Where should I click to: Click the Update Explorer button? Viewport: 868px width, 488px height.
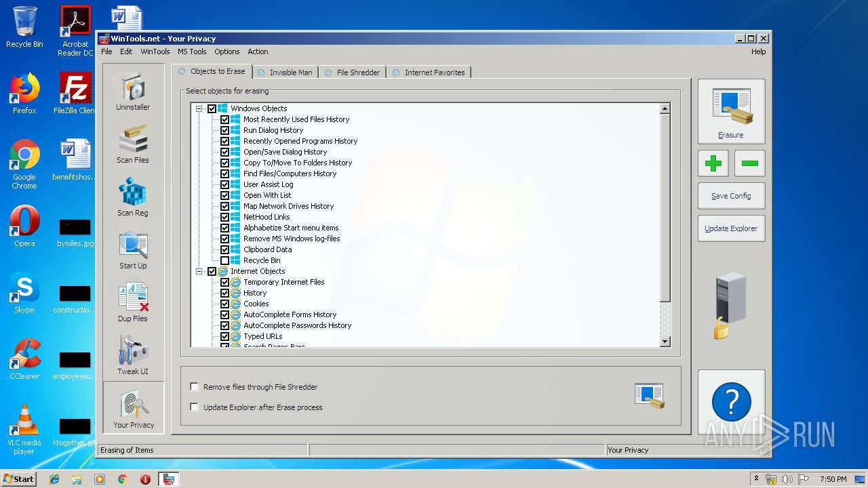pyautogui.click(x=731, y=228)
